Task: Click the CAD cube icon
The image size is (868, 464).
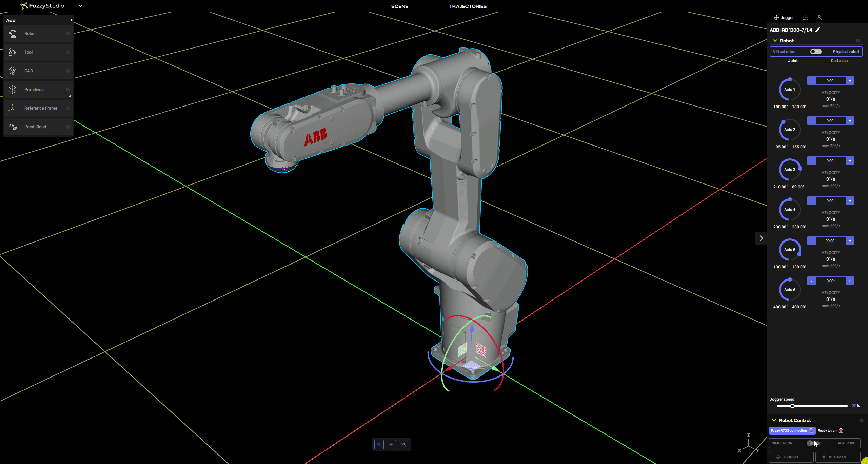Action: pyautogui.click(x=13, y=71)
